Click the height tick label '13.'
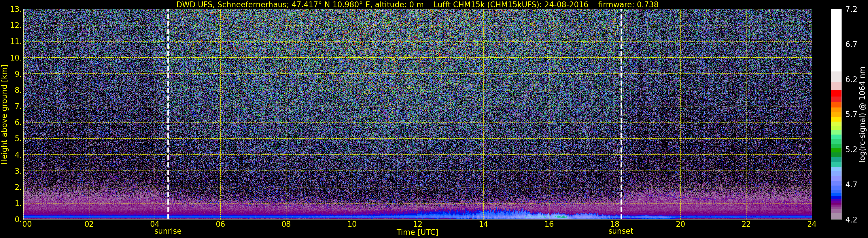The image size is (868, 238). tap(16, 9)
